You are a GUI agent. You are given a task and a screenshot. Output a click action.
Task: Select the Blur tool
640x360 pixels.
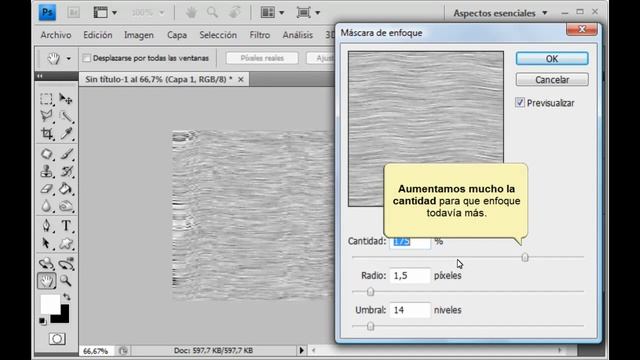(x=47, y=206)
